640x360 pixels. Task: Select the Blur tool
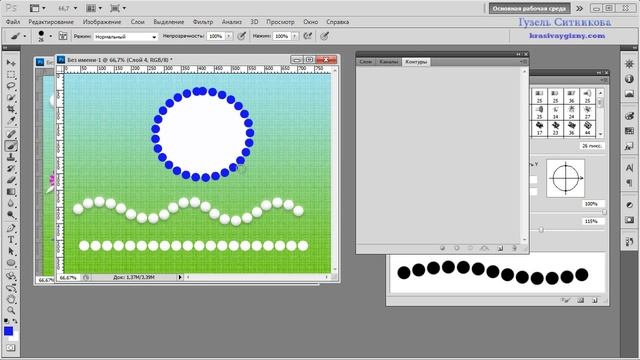11,203
